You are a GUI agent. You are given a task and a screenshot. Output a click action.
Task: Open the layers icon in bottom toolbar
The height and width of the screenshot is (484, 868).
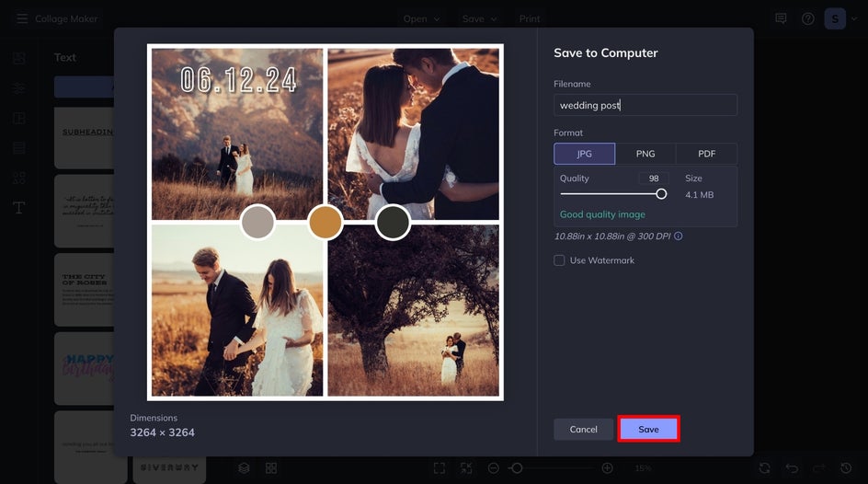[244, 468]
